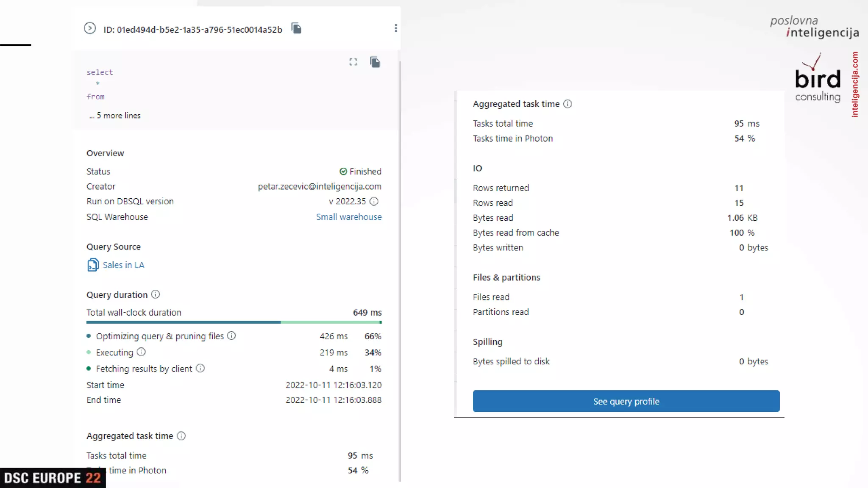Expand the '5 more lines' code text

pos(115,116)
